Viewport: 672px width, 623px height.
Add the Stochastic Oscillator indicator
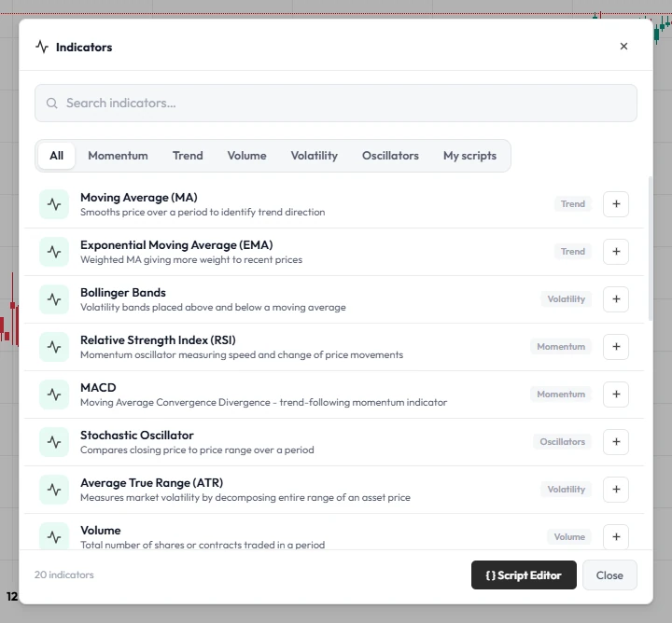pyautogui.click(x=616, y=442)
